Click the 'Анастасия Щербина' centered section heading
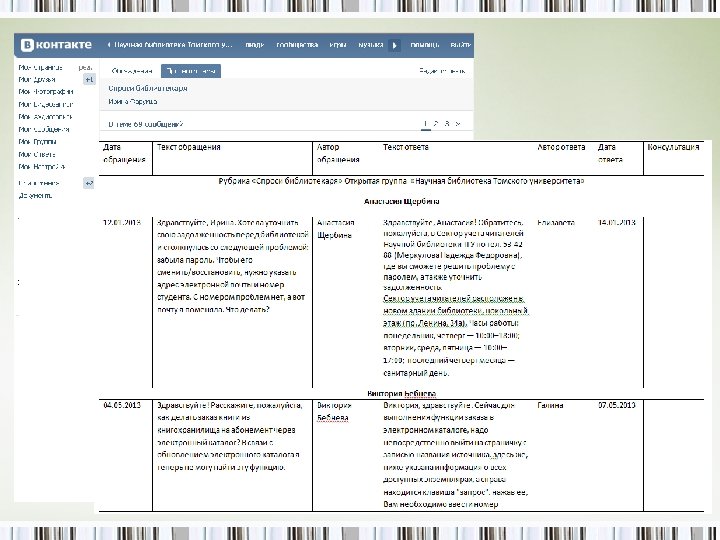 click(401, 201)
